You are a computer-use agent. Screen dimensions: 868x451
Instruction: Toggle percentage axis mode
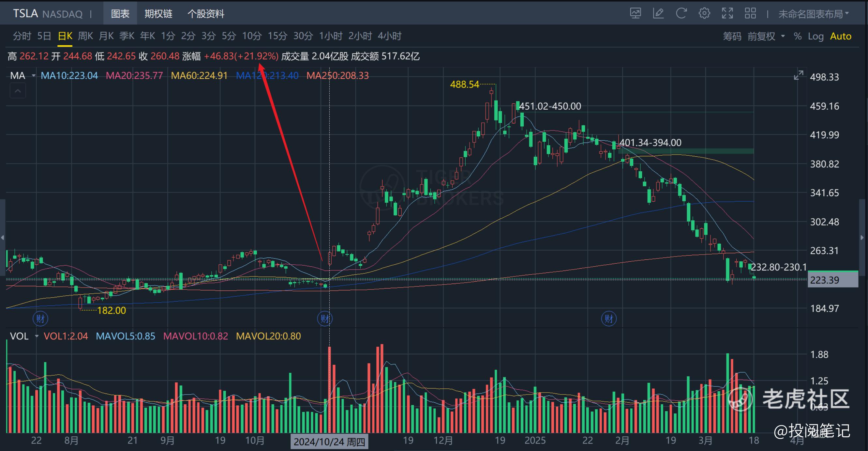tap(797, 37)
